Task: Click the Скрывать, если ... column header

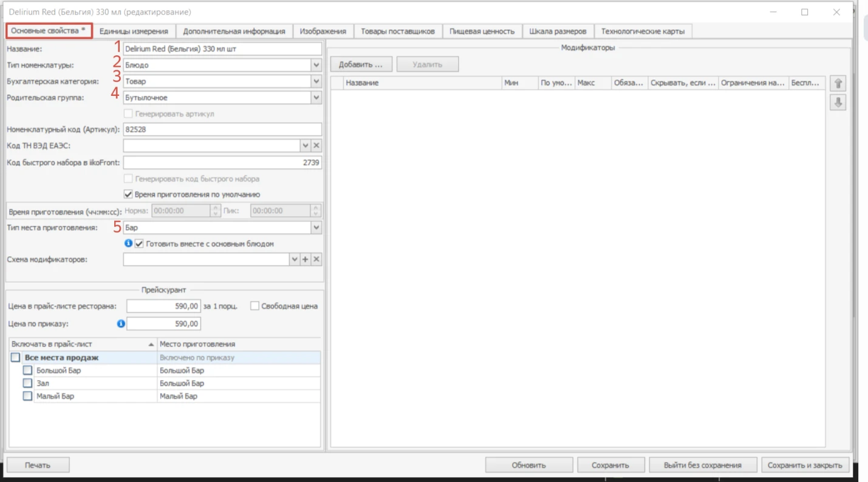Action: pyautogui.click(x=683, y=83)
